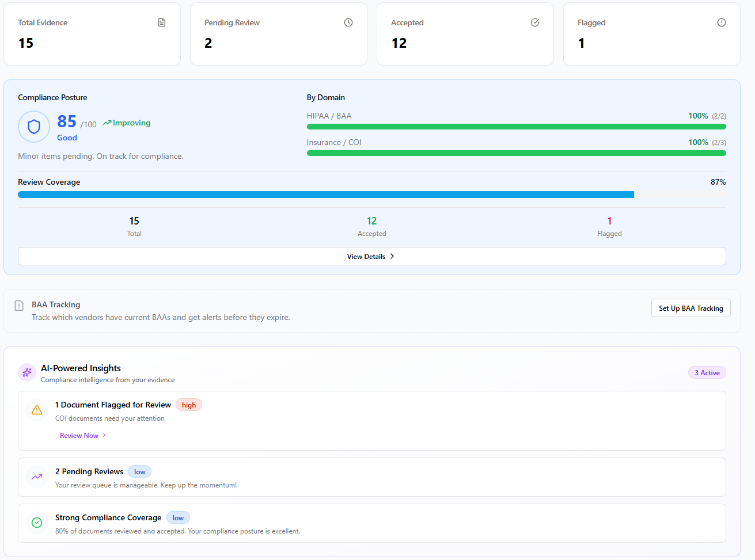The height and width of the screenshot is (560, 755).
Task: Click the warning triangle on flagged document insight
Action: pos(37,410)
